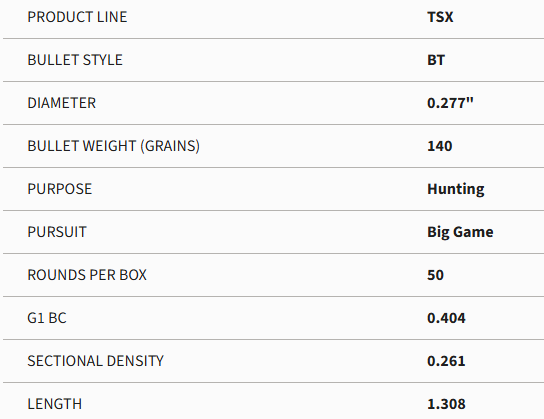
Task: Click the LENGTH label
Action: (54, 404)
